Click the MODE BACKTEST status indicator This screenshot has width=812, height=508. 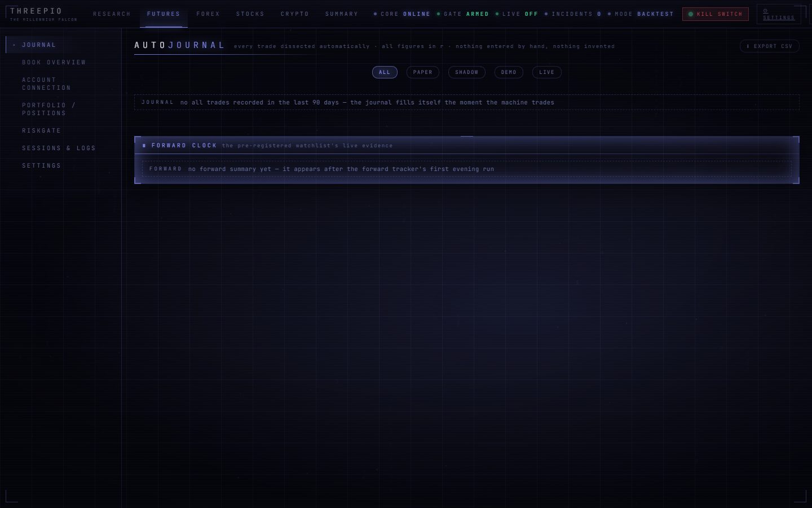[x=641, y=14]
